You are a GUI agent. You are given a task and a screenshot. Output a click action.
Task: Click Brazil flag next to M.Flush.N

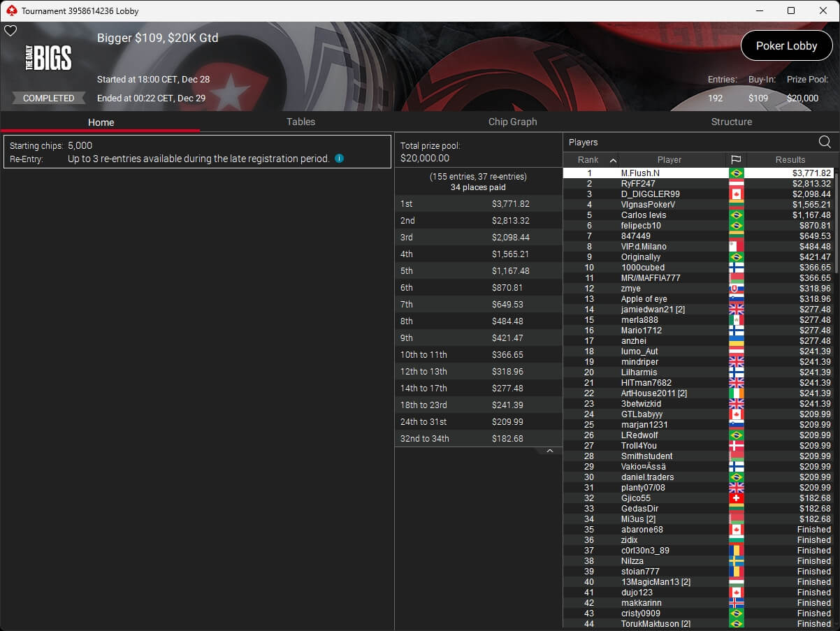point(736,173)
